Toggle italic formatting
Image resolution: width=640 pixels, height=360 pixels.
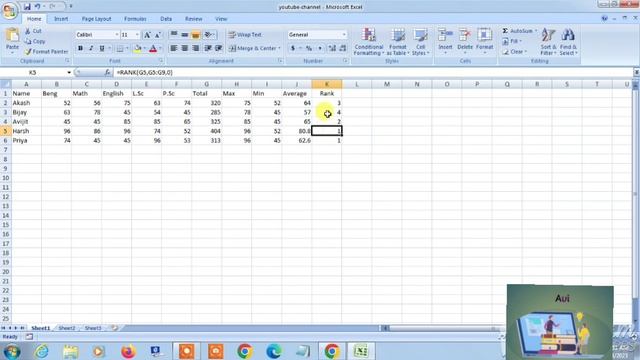tap(91, 48)
